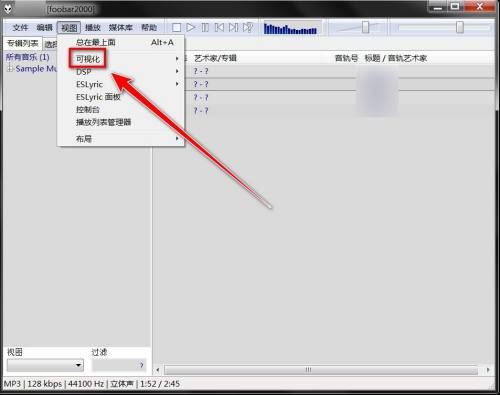Click the Stop playback button

point(176,28)
